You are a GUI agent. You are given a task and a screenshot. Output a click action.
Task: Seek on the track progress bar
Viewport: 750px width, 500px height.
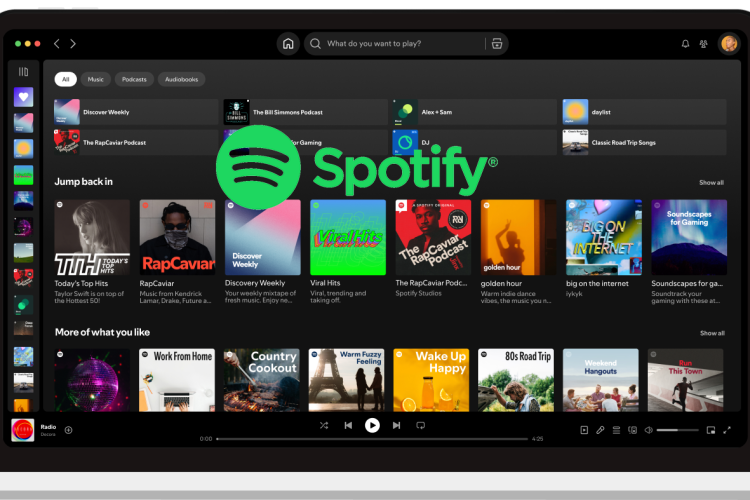point(372,439)
